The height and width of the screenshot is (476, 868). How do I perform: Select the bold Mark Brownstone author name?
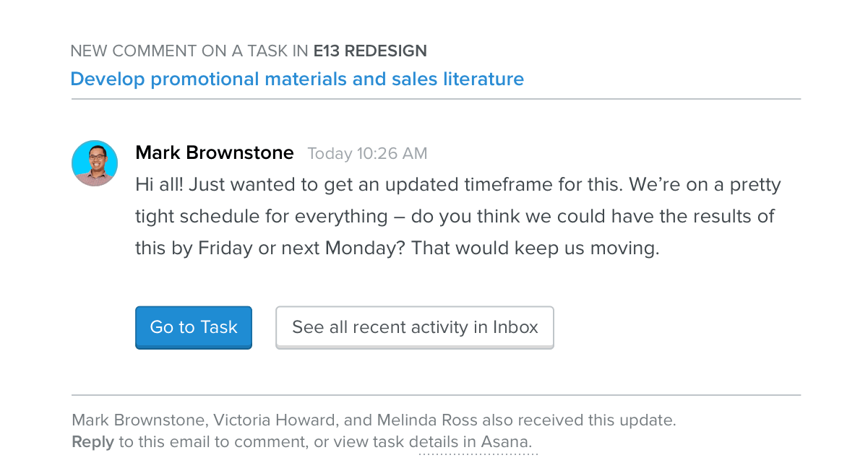(215, 153)
